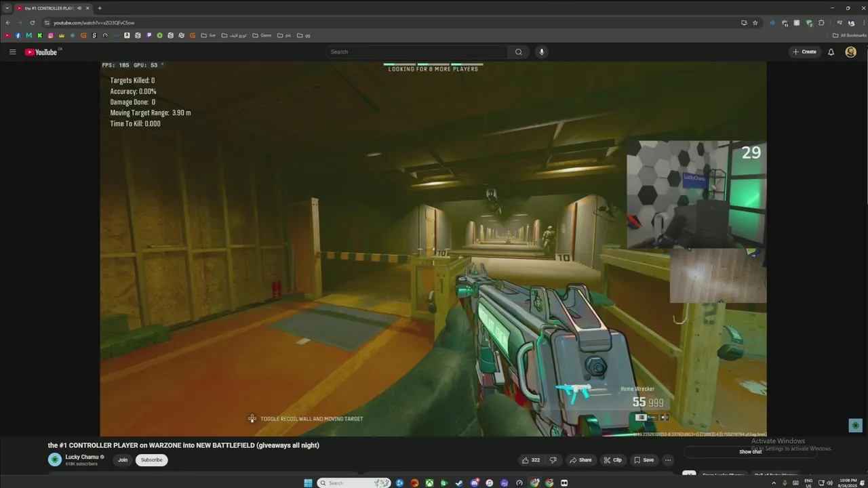The width and height of the screenshot is (868, 488).
Task: Go to the YouTube home logo
Action: (x=43, y=52)
